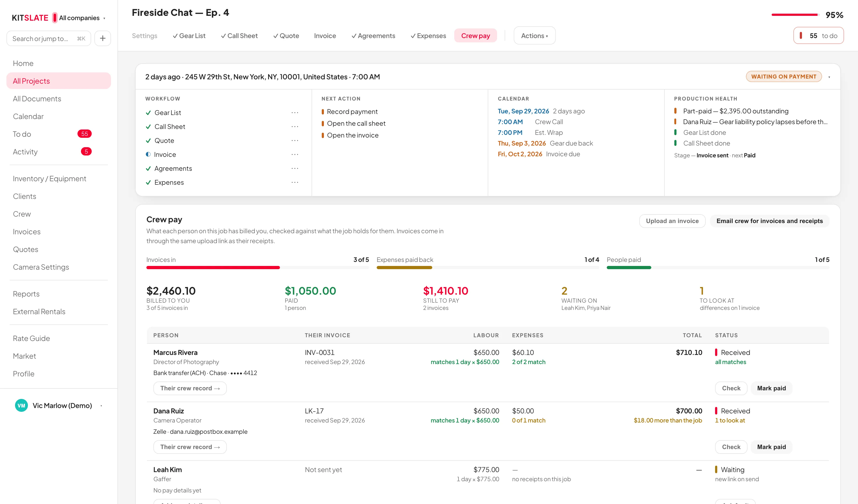Click Dana Ruiz's '1 to look at' status
Image resolution: width=858 pixels, height=504 pixels.
coord(730,420)
